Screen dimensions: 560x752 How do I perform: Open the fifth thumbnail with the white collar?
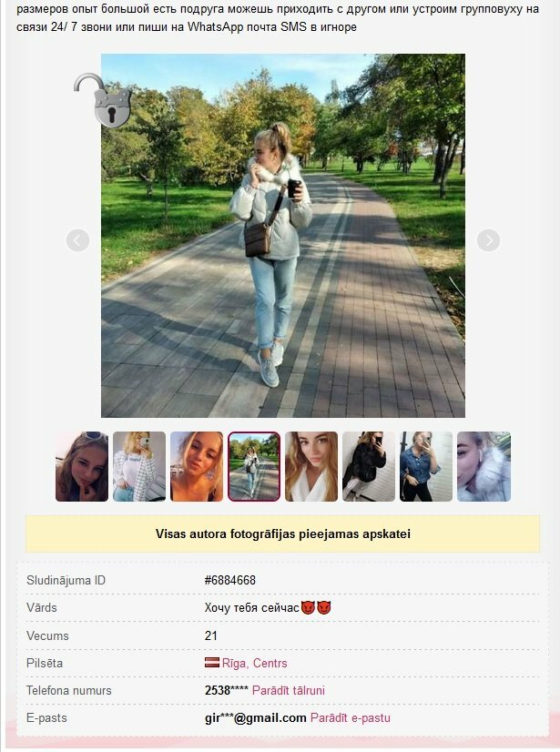coord(311,467)
